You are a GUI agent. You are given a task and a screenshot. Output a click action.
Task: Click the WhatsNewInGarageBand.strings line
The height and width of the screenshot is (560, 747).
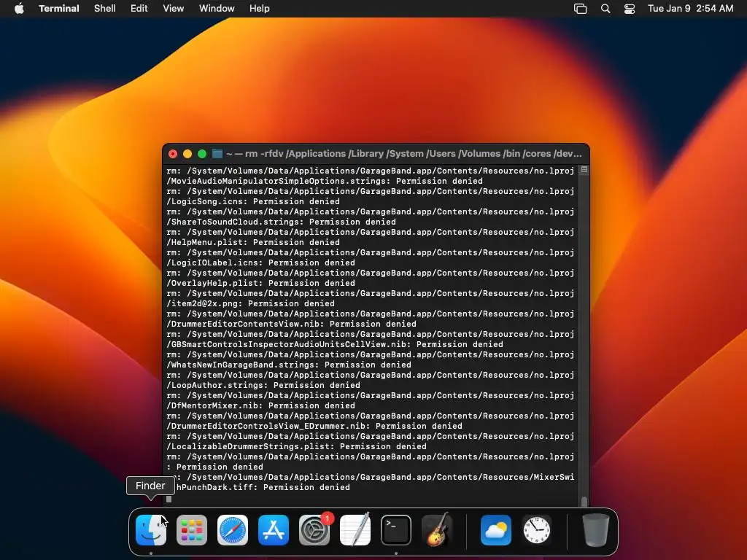289,365
